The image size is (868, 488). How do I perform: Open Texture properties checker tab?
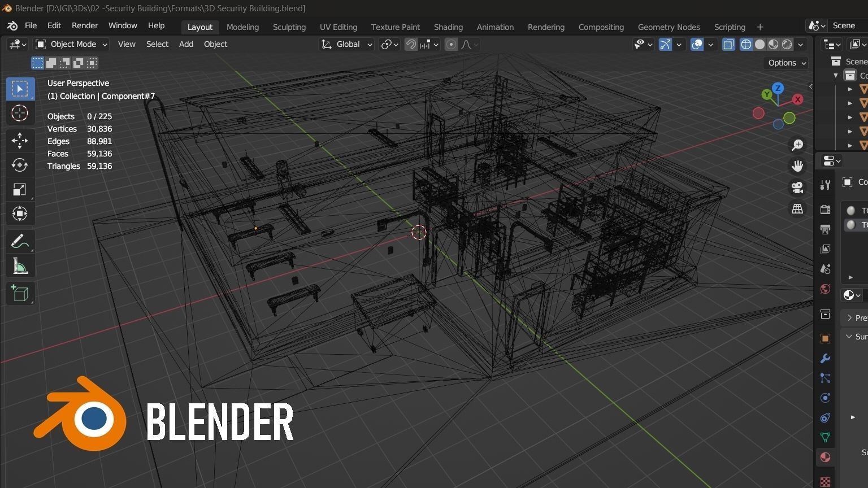click(x=825, y=482)
